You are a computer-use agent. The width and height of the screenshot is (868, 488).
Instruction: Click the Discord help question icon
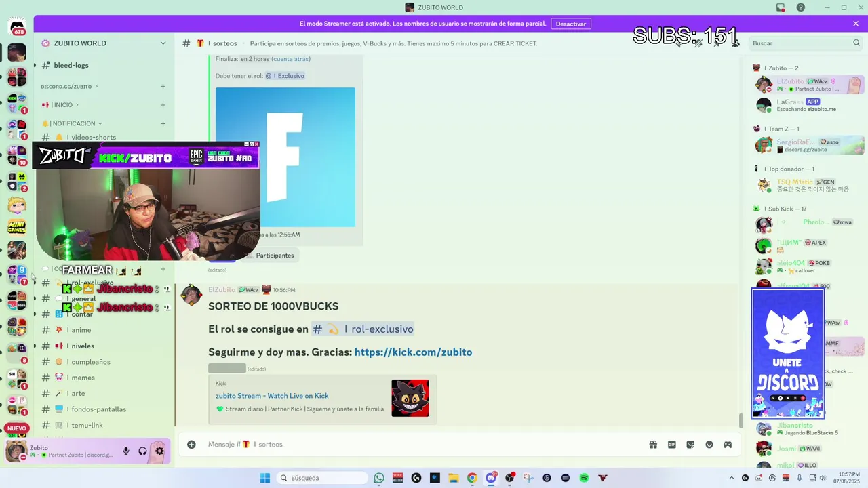[801, 7]
